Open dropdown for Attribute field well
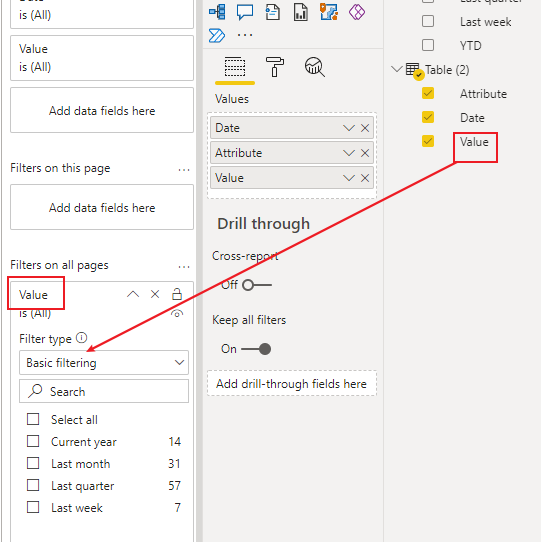 pos(349,153)
